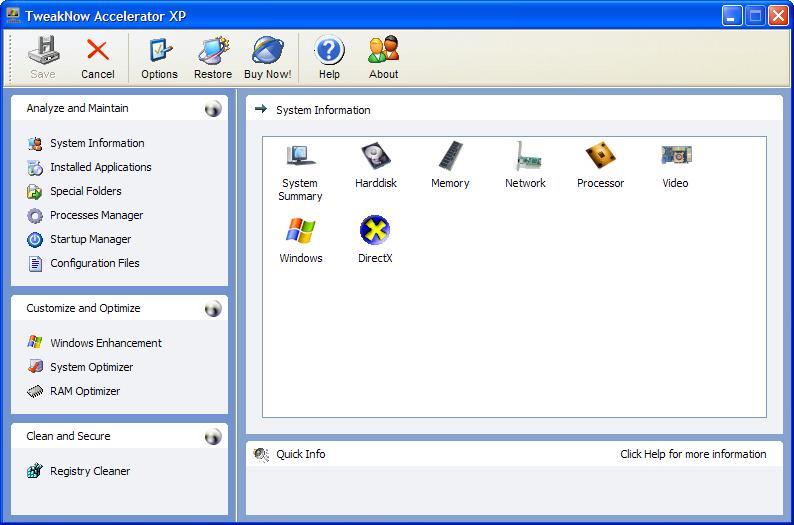Click the Customize and Optimize header text

[84, 308]
